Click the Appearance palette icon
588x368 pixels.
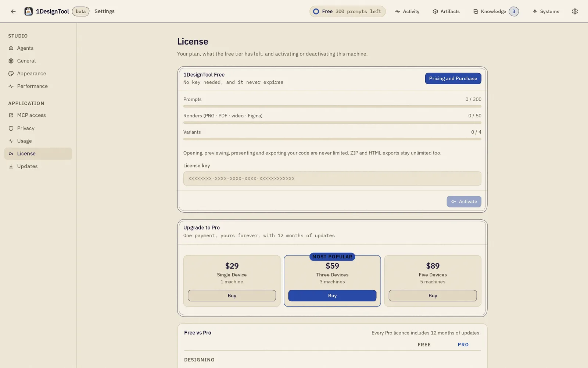(x=11, y=74)
